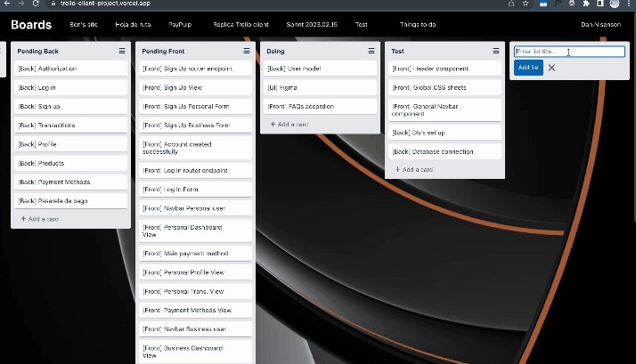
Task: Click the browser reload icon
Action: [34, 4]
